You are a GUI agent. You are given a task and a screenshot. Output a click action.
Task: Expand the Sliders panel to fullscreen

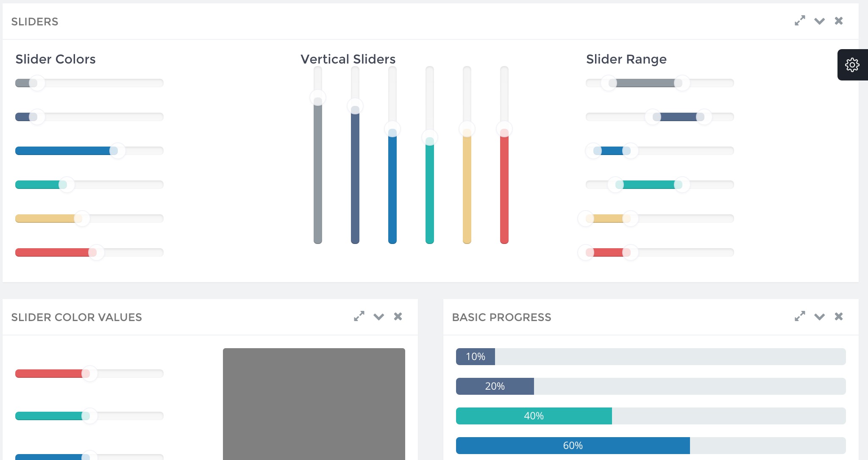click(800, 21)
